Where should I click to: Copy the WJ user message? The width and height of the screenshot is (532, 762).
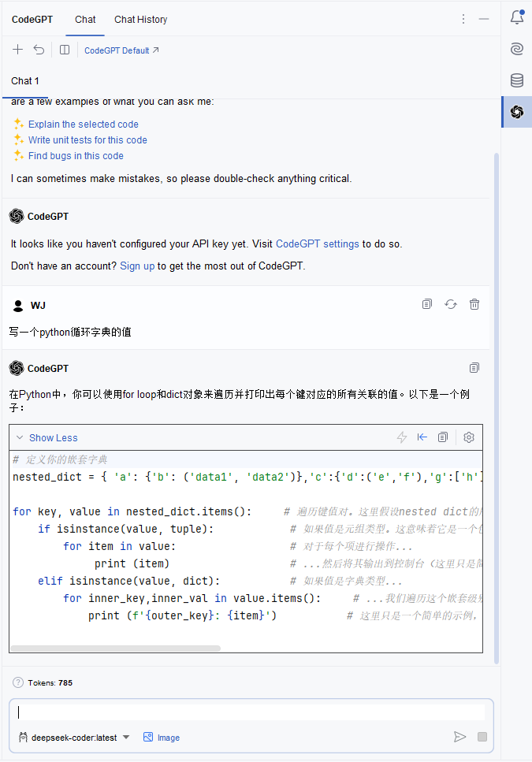427,304
